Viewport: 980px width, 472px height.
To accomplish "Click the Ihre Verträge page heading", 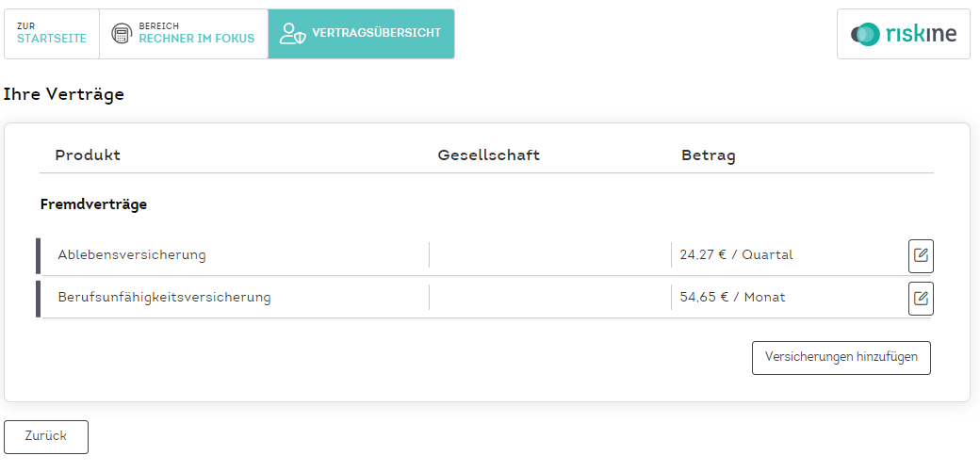I will 64,94.
